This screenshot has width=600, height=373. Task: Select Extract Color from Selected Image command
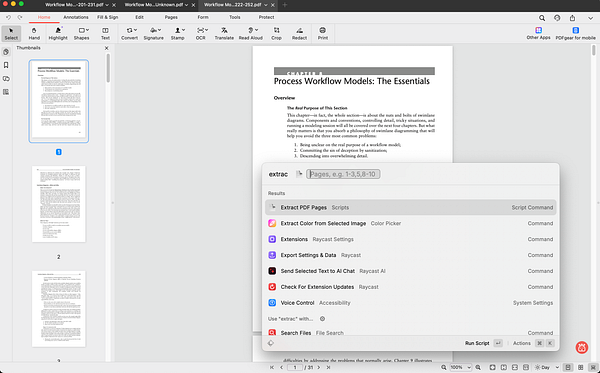click(410, 223)
